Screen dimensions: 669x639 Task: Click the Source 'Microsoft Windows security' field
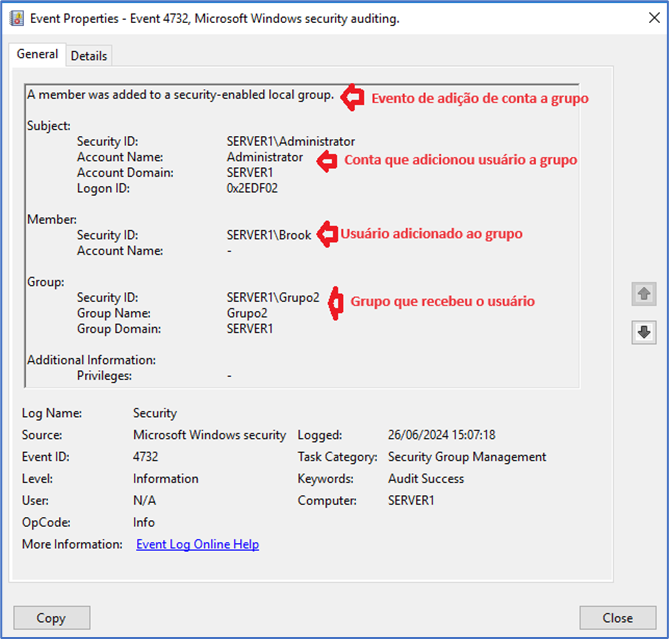(209, 435)
